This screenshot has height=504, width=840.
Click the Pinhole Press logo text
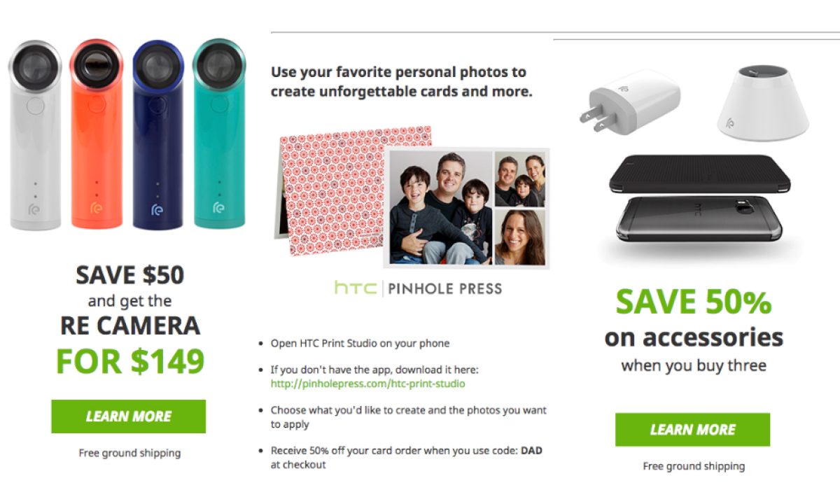(x=445, y=288)
